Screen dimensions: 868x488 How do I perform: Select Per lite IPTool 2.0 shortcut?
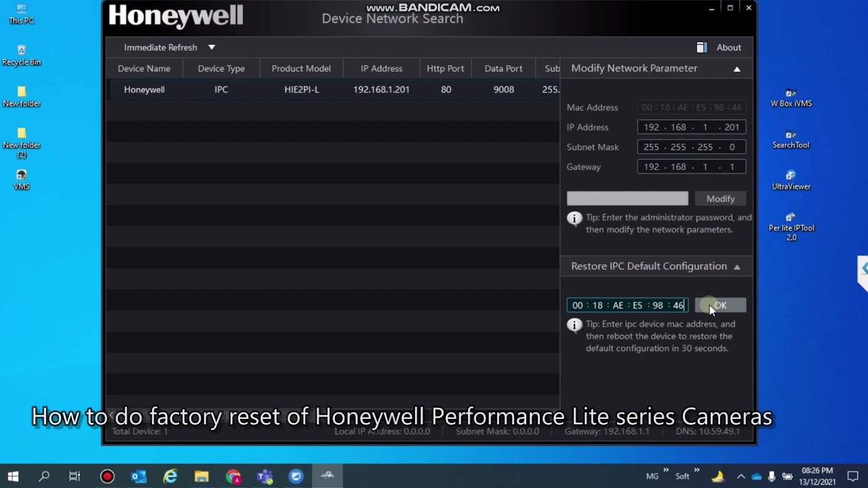tap(791, 227)
